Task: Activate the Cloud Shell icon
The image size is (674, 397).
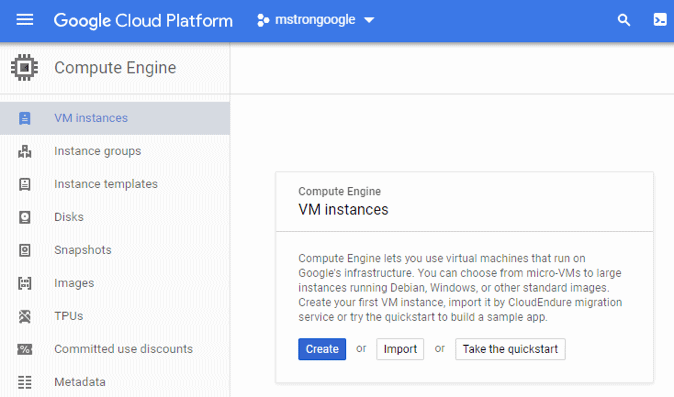Action: pos(660,20)
